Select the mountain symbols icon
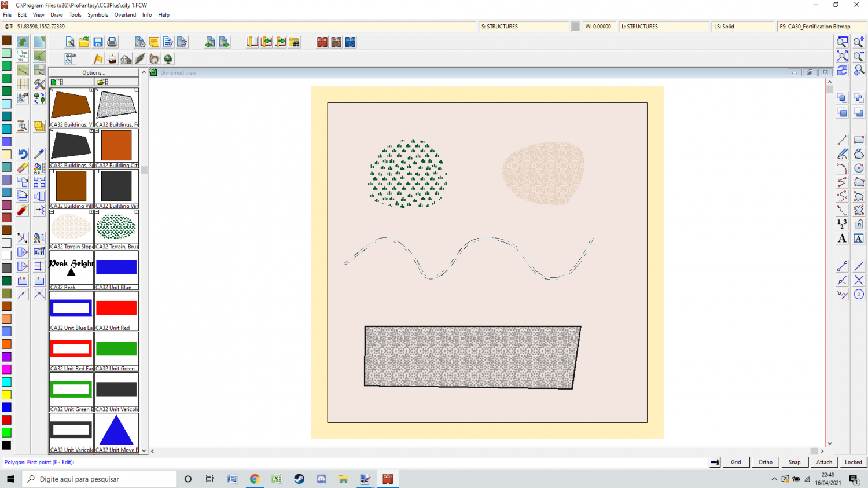This screenshot has width=868, height=488. tap(126, 59)
